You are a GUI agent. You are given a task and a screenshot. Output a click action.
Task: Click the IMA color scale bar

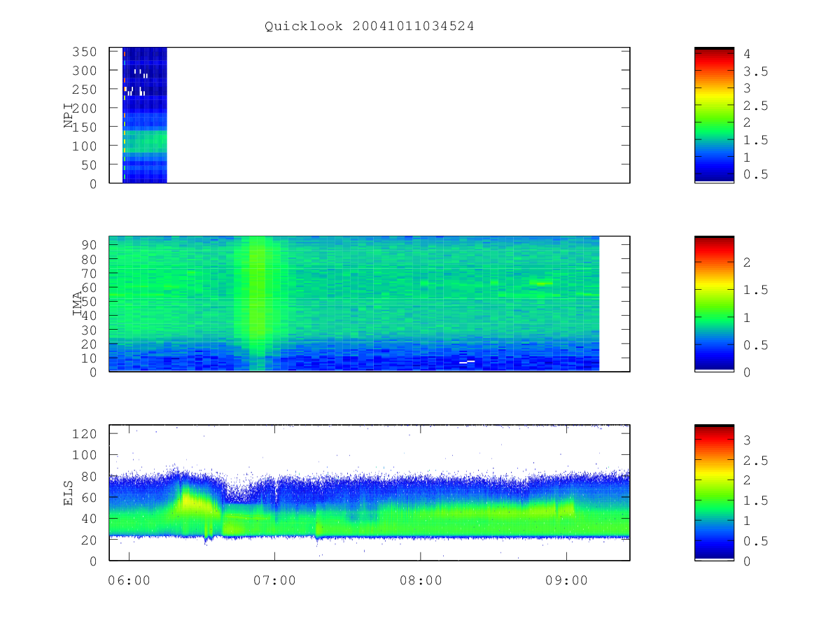tap(714, 303)
